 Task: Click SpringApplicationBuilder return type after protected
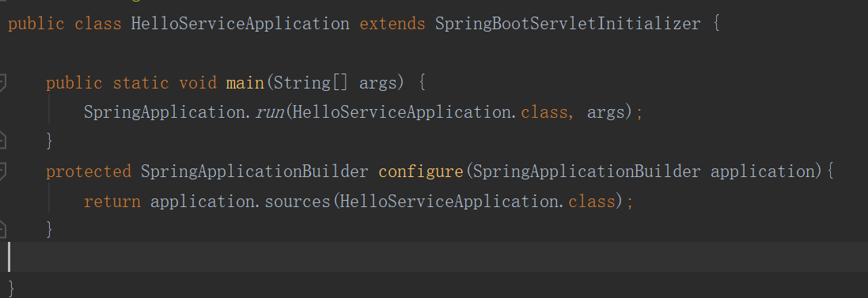(x=255, y=172)
